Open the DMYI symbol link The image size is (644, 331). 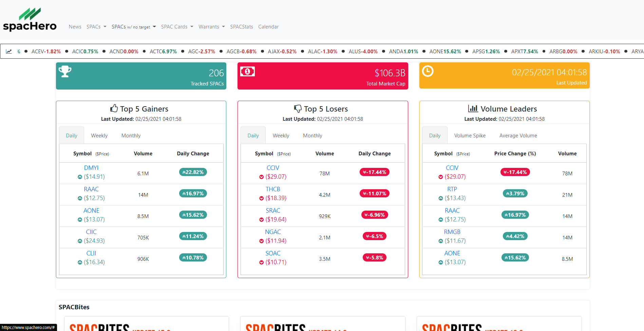91,168
